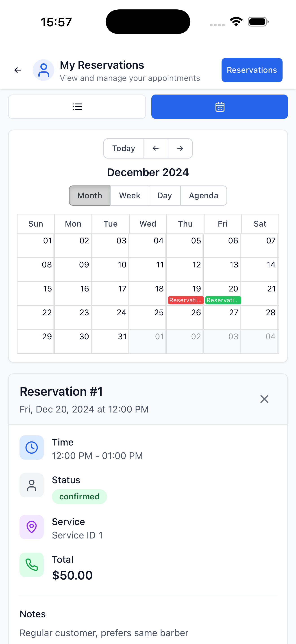Go to the previous month with the left arrow

tap(156, 148)
